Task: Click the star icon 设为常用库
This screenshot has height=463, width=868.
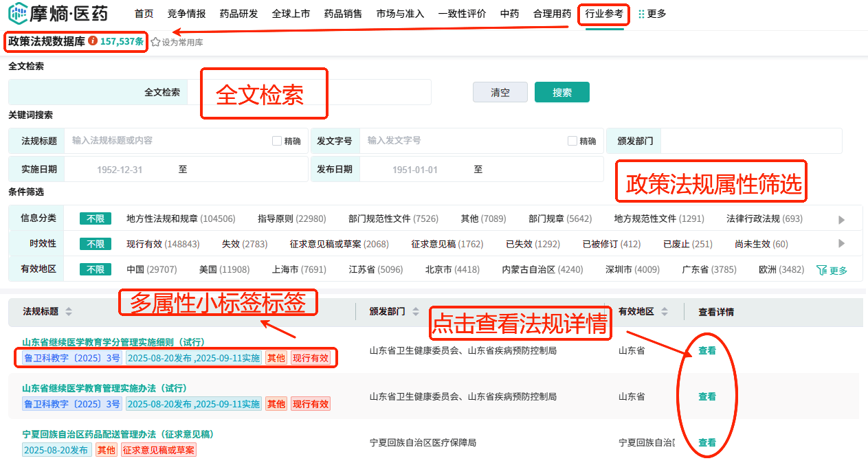Action: pyautogui.click(x=155, y=42)
